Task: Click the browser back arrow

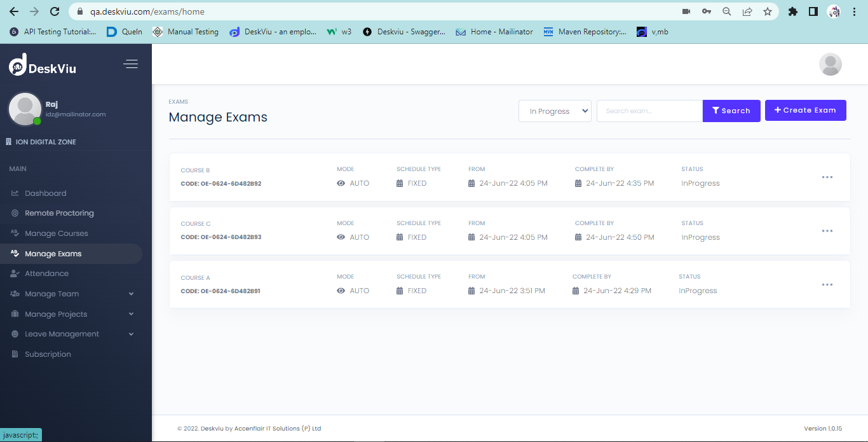Action: [14, 11]
